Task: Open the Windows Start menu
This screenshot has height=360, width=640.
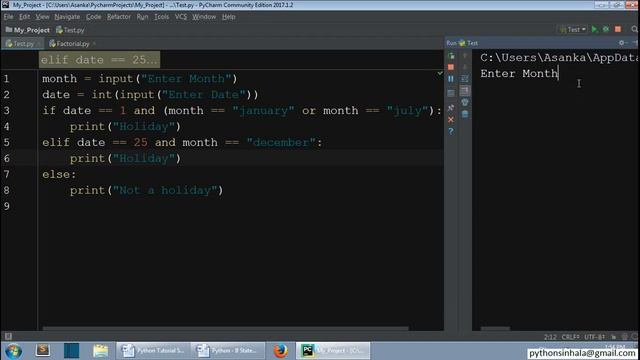Action: (x=13, y=351)
